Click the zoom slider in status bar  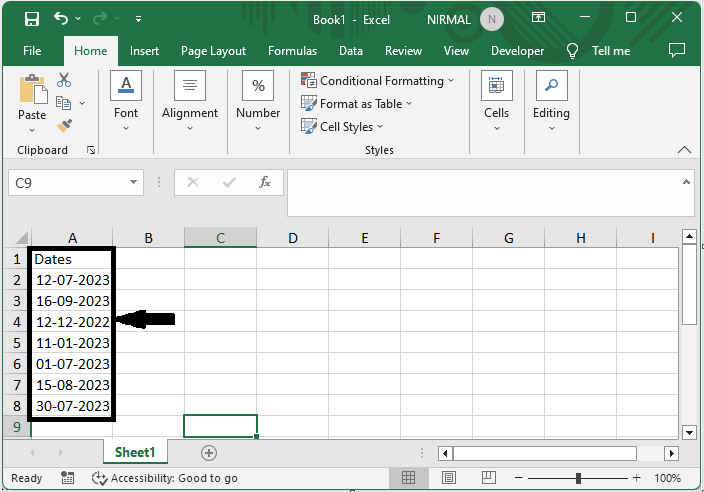[x=580, y=478]
